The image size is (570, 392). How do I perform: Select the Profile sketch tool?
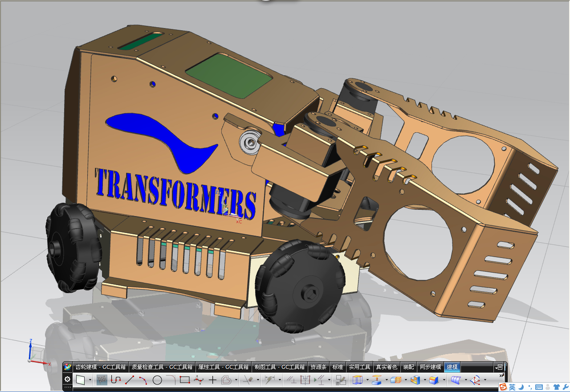click(116, 380)
